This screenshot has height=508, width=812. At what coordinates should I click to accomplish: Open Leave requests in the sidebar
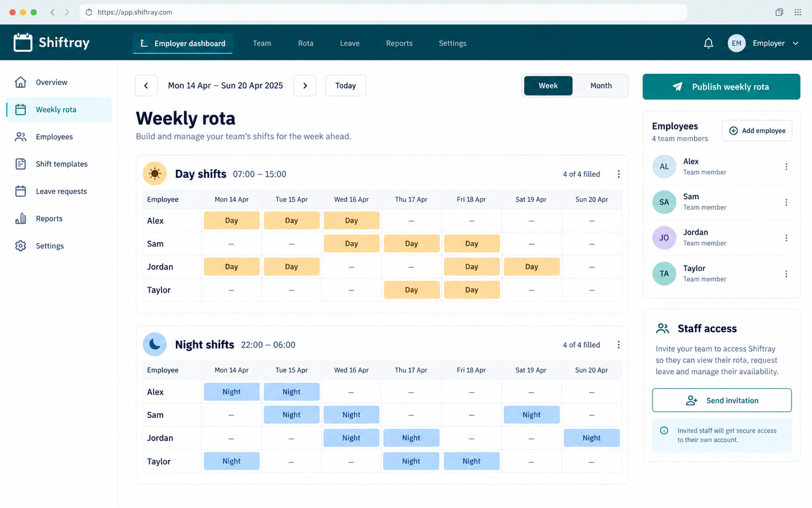click(x=59, y=191)
